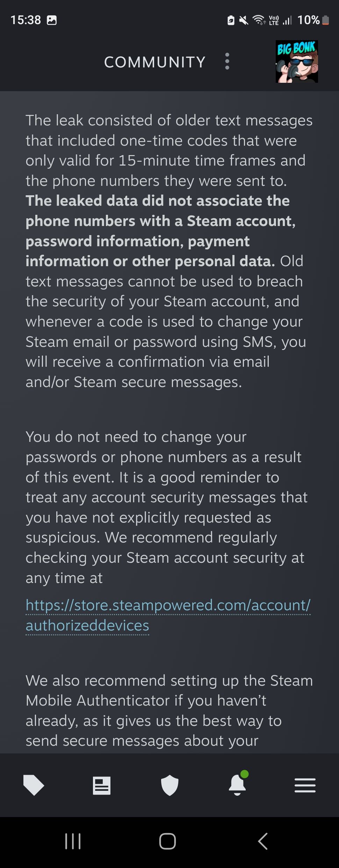Viewport: 339px width, 868px height.
Task: Tap the image notification icon beside clock
Action: (x=52, y=20)
